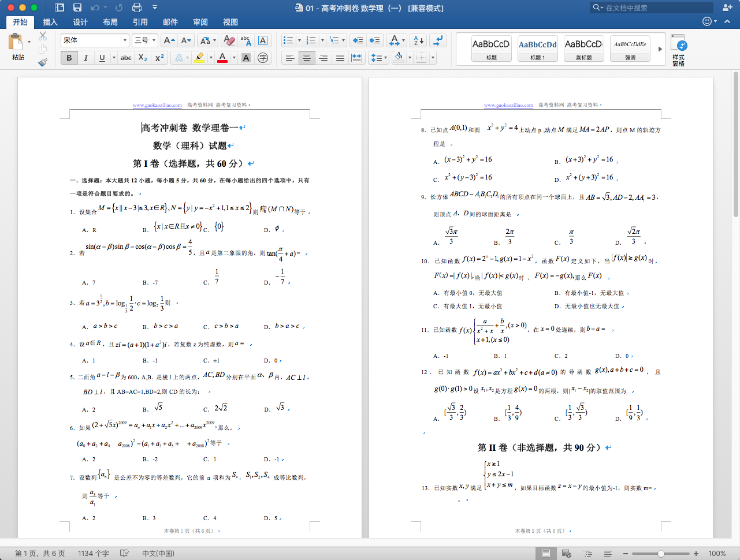Justify the paragraph text
The height and width of the screenshot is (560, 740).
[x=340, y=58]
